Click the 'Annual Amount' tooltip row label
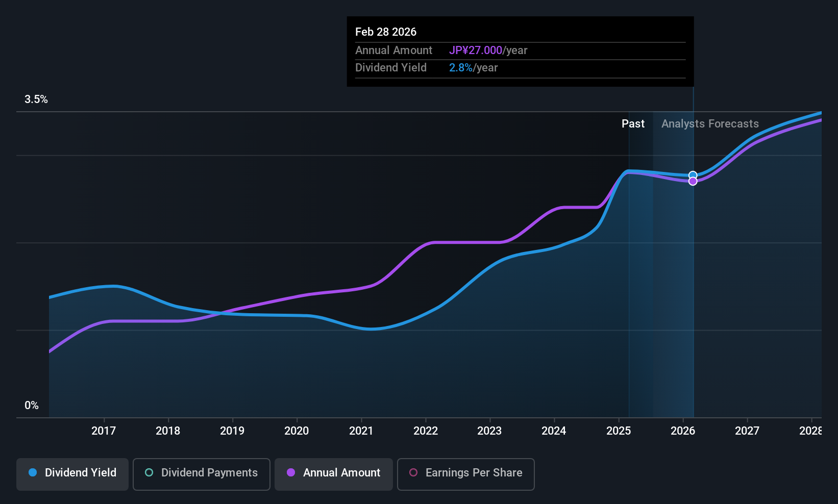This screenshot has width=838, height=504. click(393, 51)
